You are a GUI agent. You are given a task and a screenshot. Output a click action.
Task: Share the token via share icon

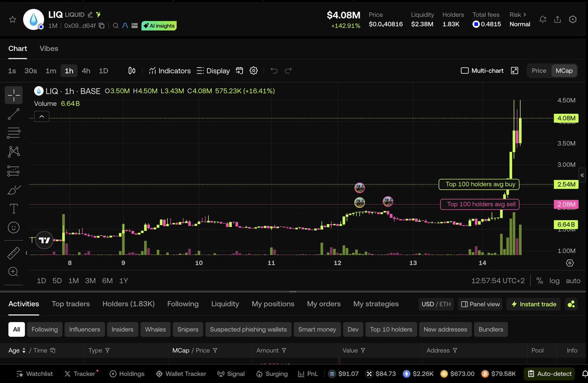point(558,20)
